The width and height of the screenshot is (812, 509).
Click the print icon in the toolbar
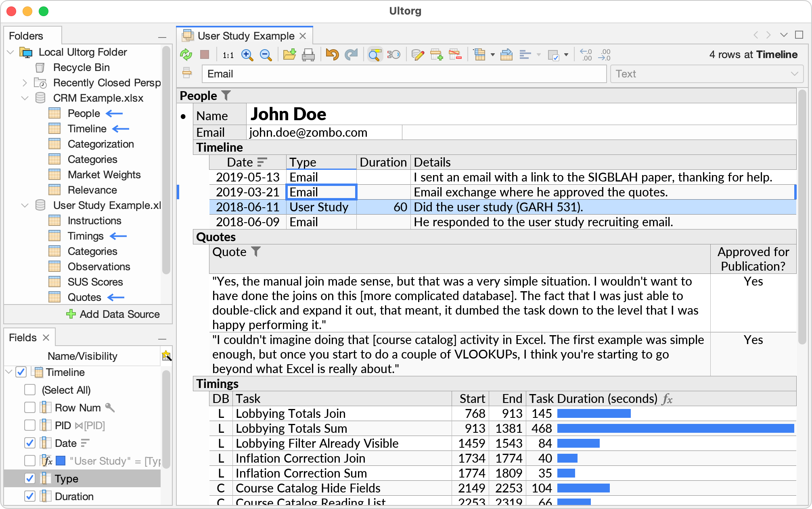(x=308, y=54)
